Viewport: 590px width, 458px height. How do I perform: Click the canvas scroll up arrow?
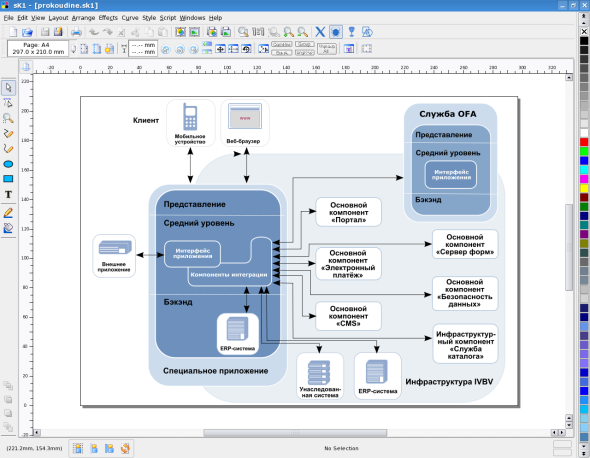pos(569,78)
